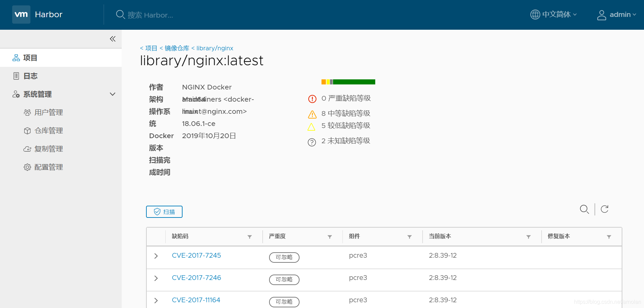The image size is (644, 308).
Task: Open 复制管理 submenu item
Action: [49, 149]
